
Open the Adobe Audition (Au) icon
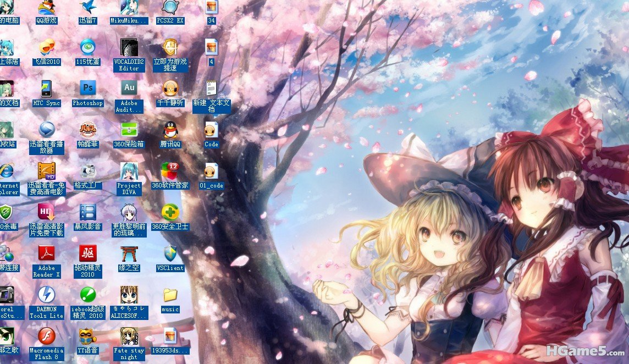coord(129,89)
